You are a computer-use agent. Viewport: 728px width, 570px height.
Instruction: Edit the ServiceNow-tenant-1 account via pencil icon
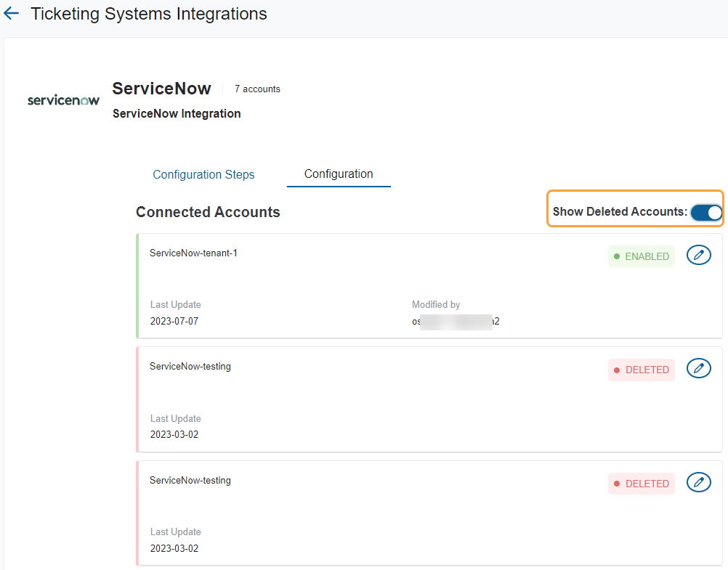pyautogui.click(x=698, y=255)
